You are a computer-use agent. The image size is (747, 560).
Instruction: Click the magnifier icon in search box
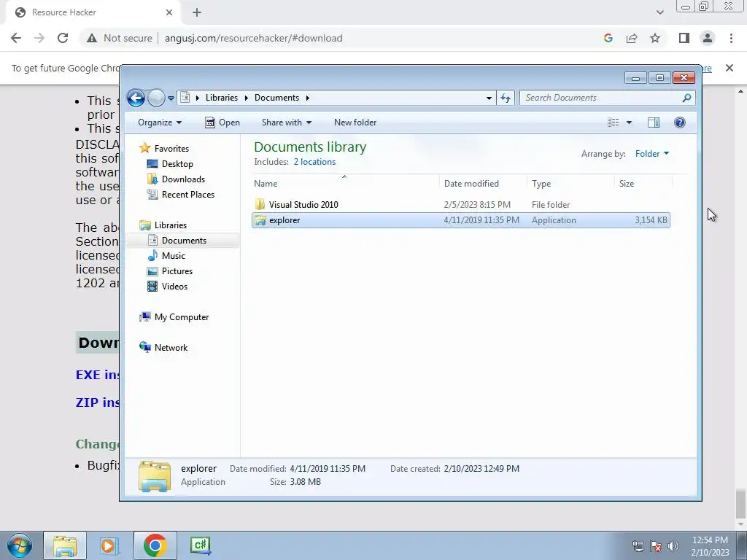(x=686, y=98)
